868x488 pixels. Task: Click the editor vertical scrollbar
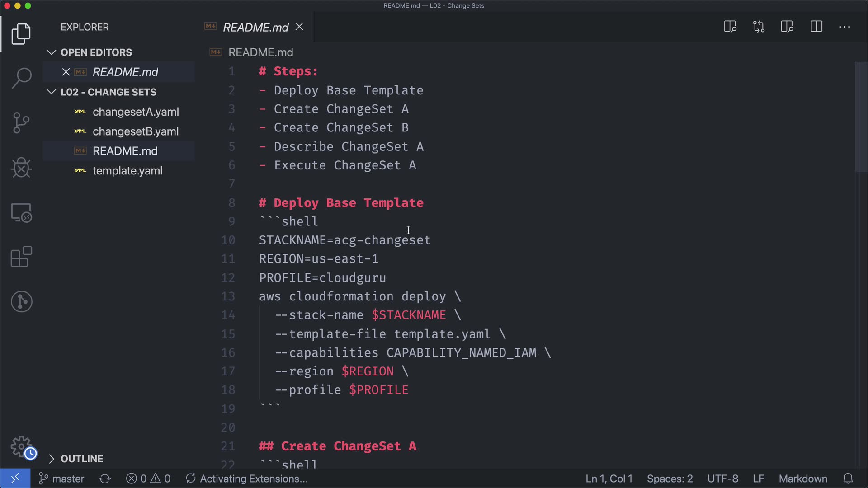pos(860,117)
